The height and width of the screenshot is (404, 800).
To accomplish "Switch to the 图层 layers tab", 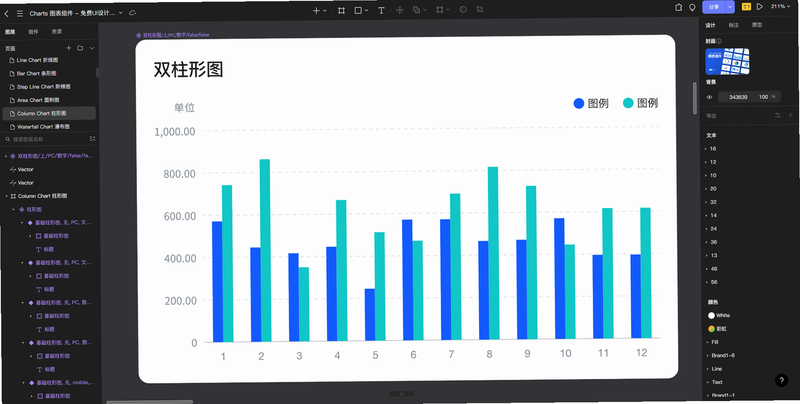I will [10, 32].
